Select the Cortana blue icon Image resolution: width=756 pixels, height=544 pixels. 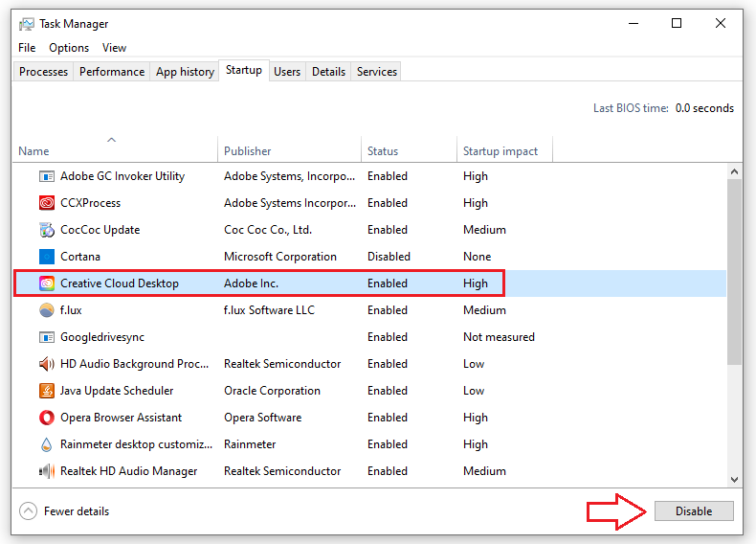coord(47,257)
